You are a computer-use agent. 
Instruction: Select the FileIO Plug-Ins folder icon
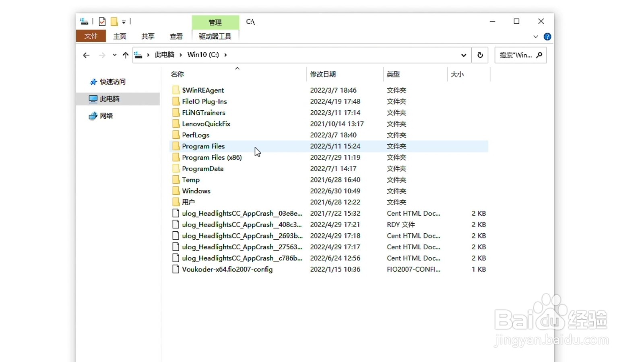tap(175, 101)
